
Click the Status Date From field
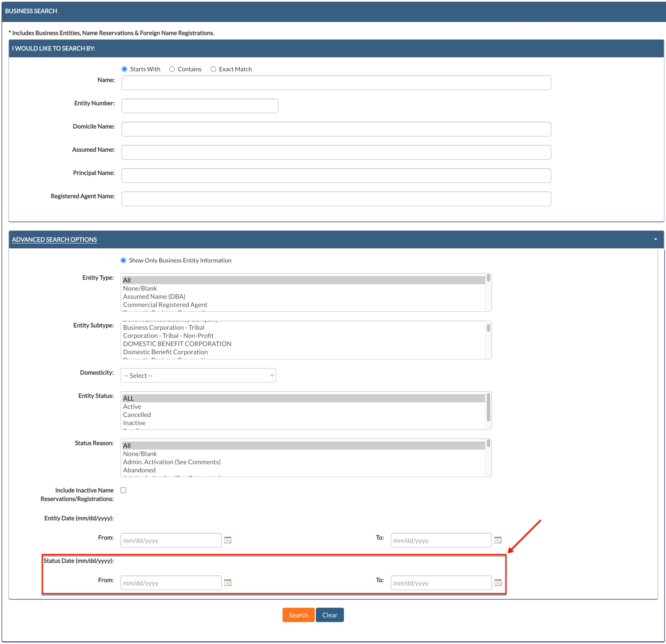coord(171,583)
